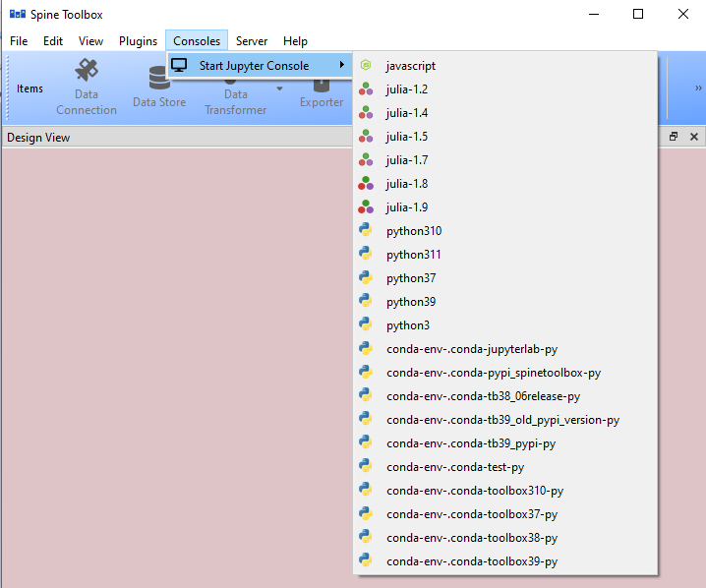
Task: Open the python3 kernel console
Action: click(504, 325)
